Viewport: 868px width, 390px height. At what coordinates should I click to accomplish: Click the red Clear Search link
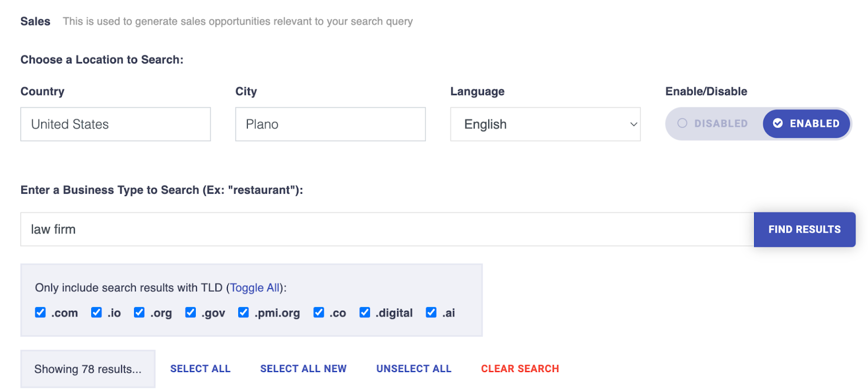(x=520, y=369)
